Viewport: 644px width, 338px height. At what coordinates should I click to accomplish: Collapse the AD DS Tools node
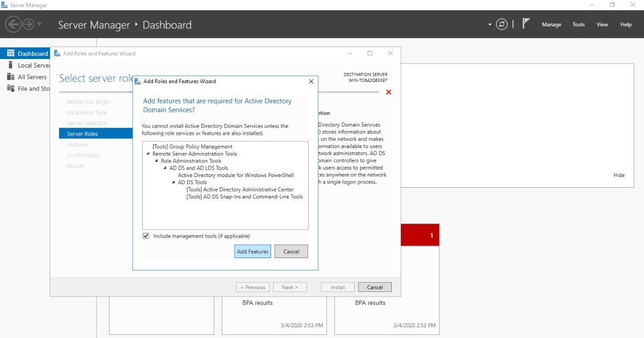point(173,182)
